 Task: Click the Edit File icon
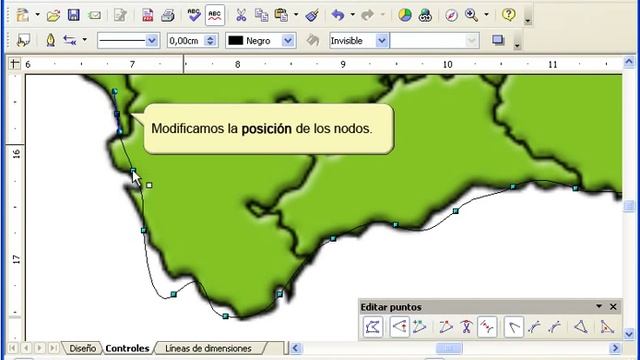click(x=120, y=16)
